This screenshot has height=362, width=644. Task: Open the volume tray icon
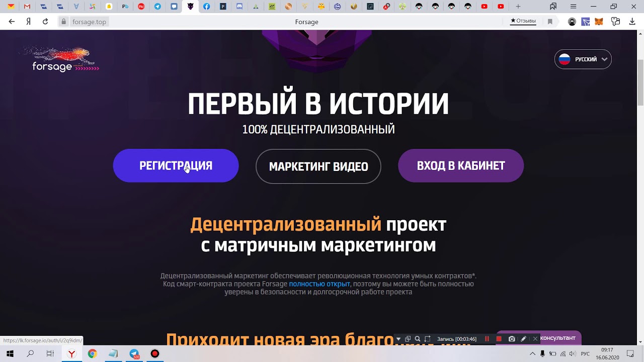(x=573, y=354)
